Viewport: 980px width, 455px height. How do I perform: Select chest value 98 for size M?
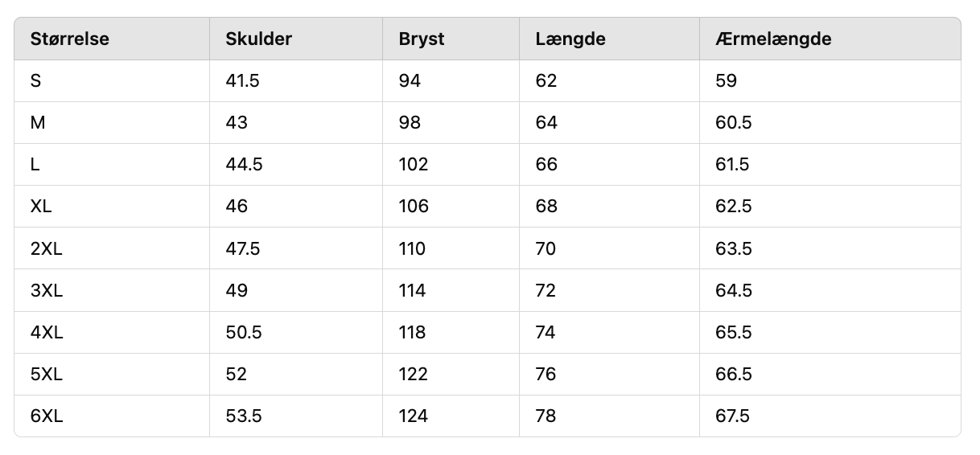coord(410,123)
